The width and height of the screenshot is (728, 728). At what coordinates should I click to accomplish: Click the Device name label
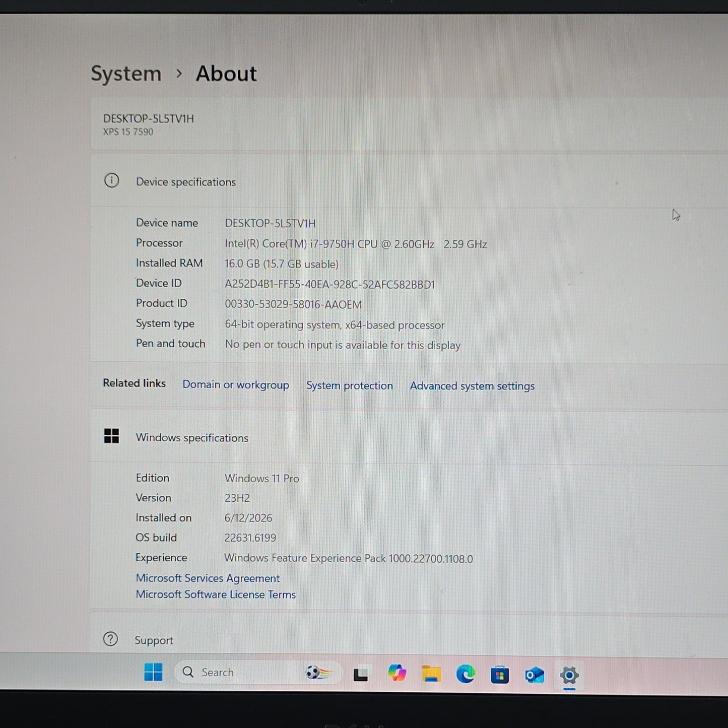[167, 223]
